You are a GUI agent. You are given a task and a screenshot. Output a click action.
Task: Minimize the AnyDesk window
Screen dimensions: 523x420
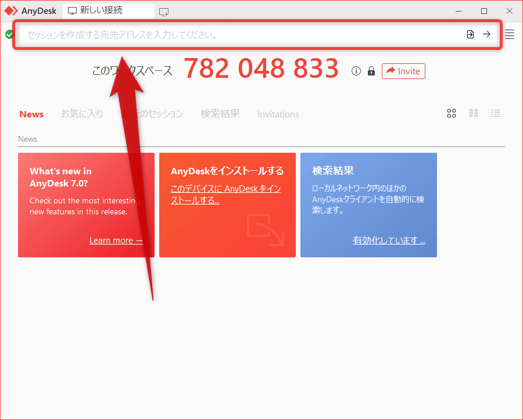(x=458, y=11)
